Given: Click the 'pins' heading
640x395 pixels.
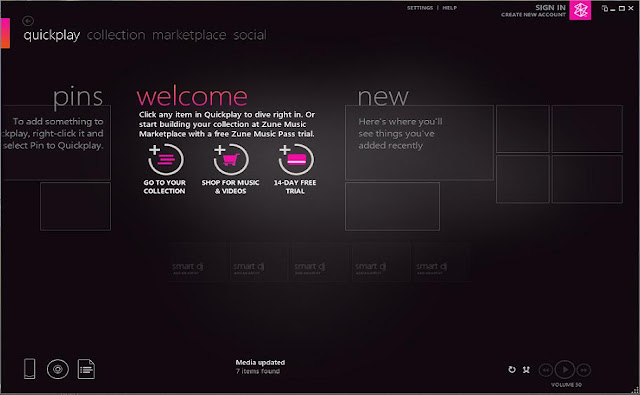Looking at the screenshot, I should coord(78,97).
